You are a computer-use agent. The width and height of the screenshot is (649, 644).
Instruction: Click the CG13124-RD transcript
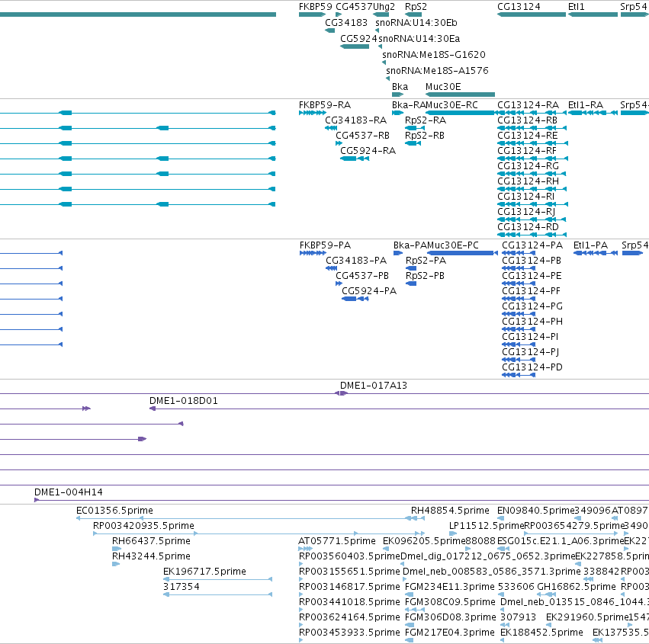click(x=532, y=235)
